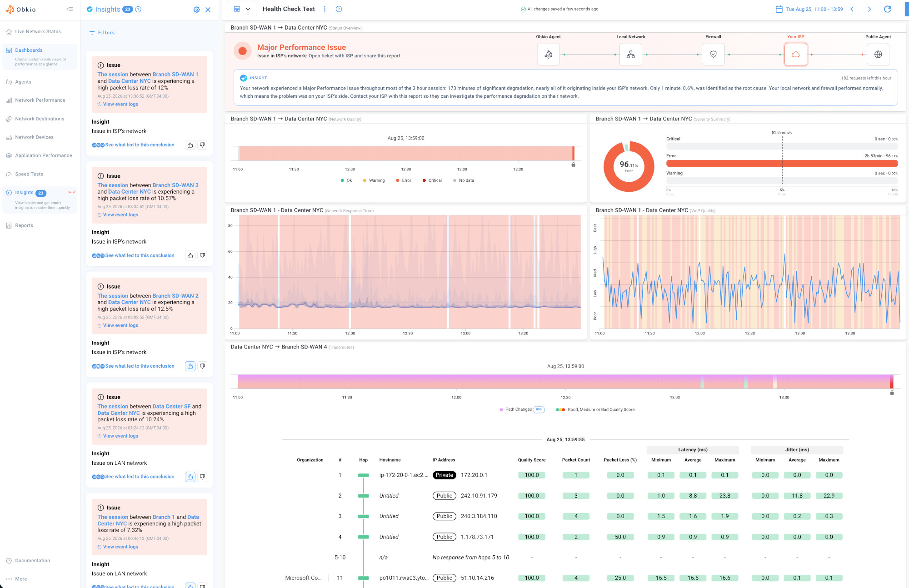
Task: Toggle Path Changes legend entry
Action: (521, 410)
